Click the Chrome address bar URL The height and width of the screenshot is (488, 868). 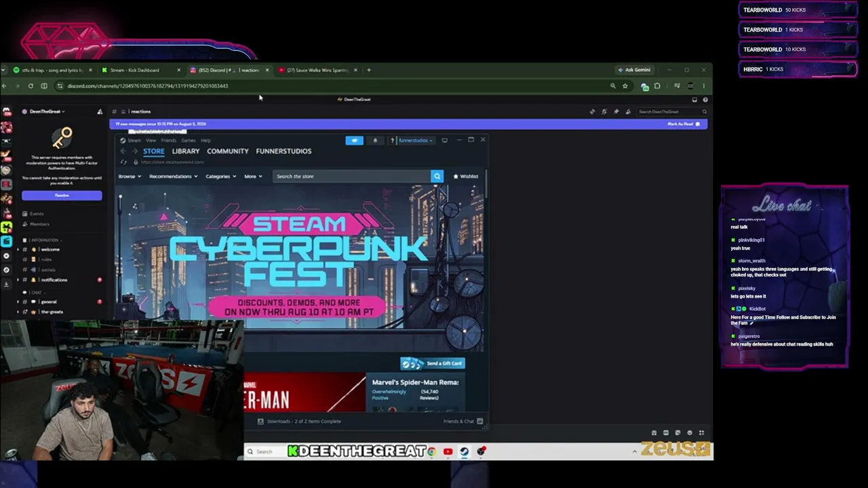click(x=147, y=86)
